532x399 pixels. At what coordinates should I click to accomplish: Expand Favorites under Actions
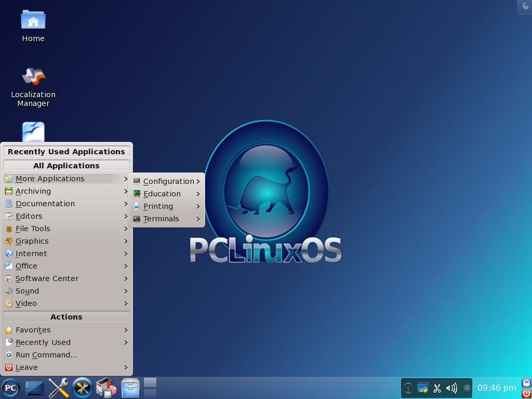tap(66, 330)
